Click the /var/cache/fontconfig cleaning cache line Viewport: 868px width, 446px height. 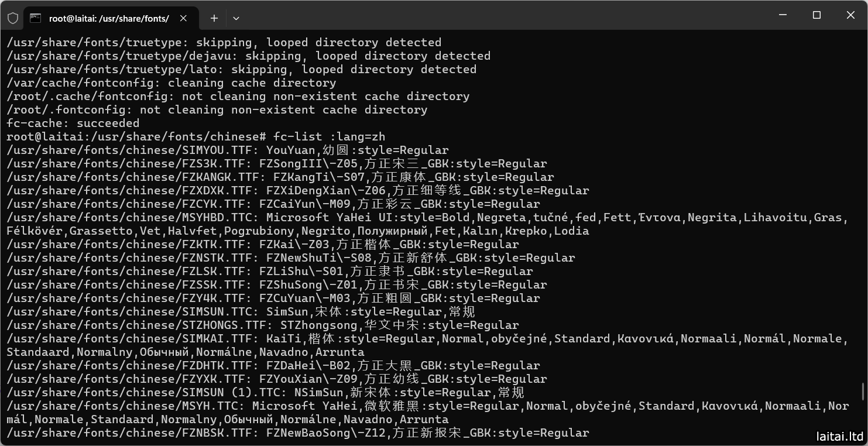tap(171, 83)
